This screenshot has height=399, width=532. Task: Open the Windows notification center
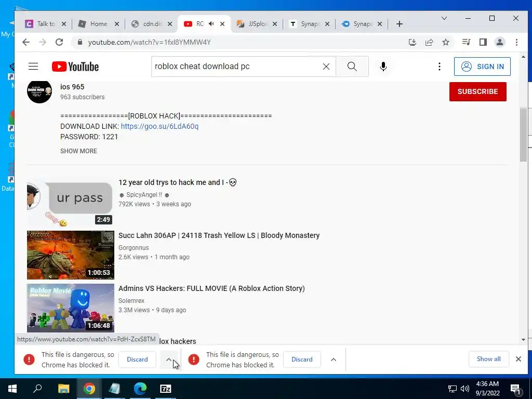click(515, 389)
